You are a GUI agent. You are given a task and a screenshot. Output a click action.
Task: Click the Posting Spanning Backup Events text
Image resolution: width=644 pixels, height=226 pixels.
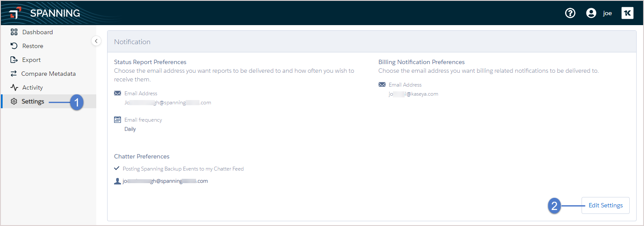coord(183,168)
